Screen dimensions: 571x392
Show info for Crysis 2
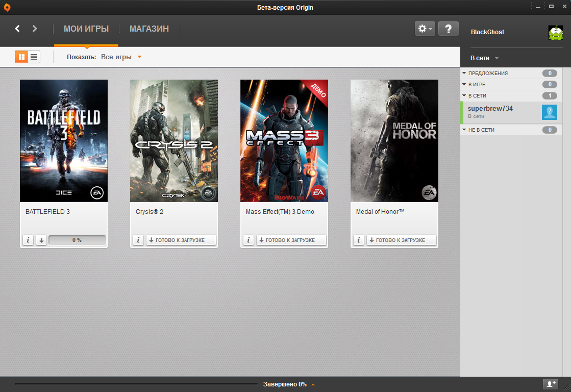point(138,240)
